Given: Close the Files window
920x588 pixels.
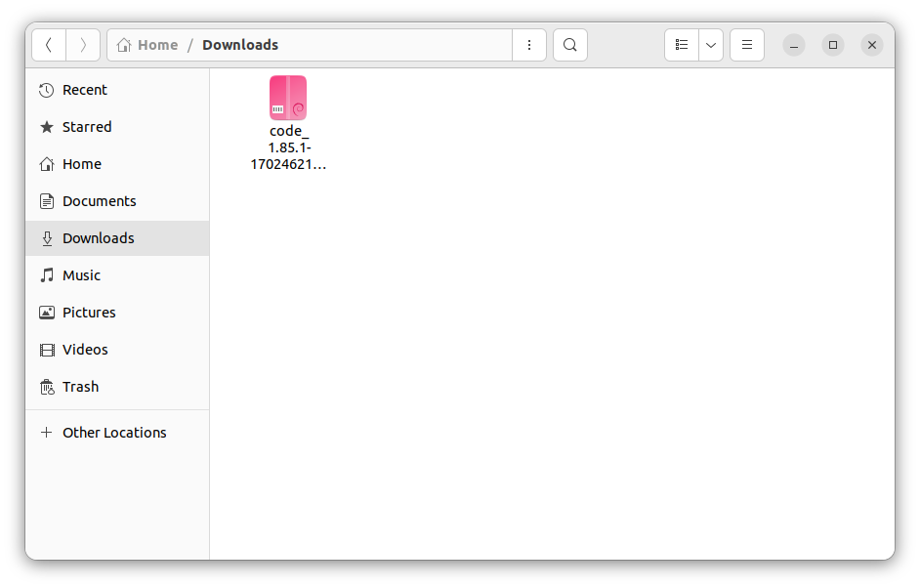Looking at the screenshot, I should [x=872, y=45].
